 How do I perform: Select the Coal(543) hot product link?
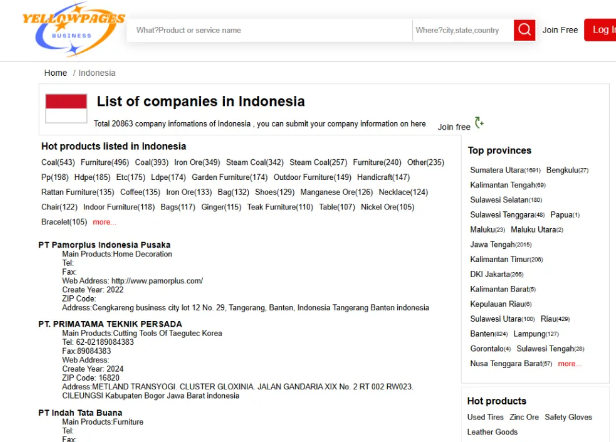(58, 162)
